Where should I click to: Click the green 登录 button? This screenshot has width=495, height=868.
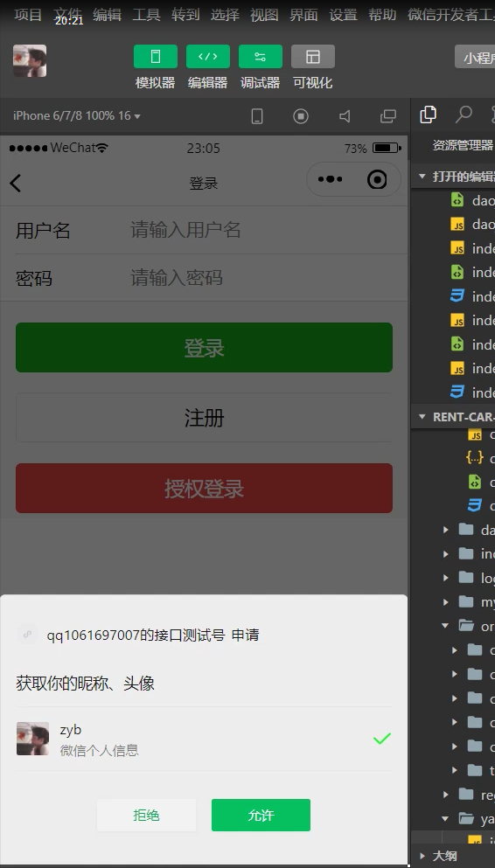pos(204,348)
